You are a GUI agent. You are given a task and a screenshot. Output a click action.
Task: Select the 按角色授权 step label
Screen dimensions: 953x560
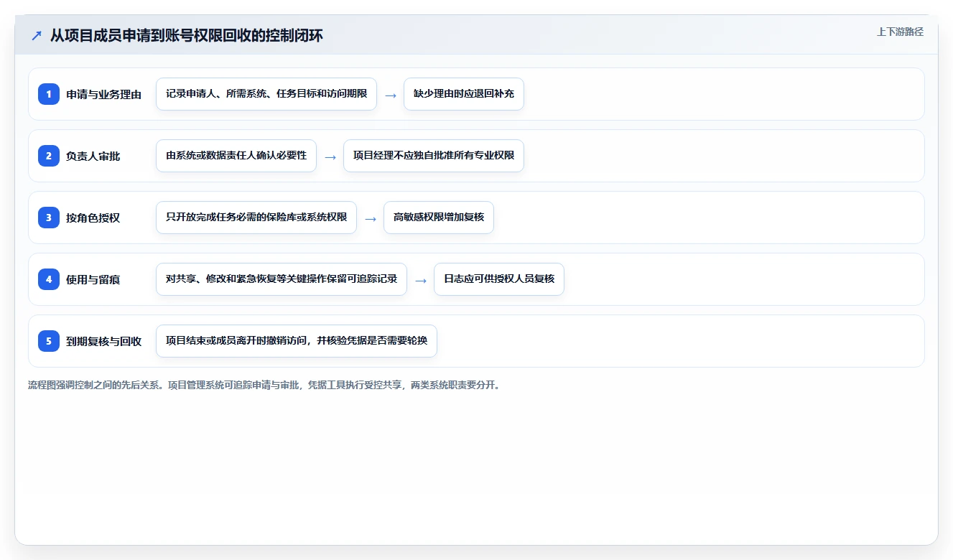(x=93, y=218)
